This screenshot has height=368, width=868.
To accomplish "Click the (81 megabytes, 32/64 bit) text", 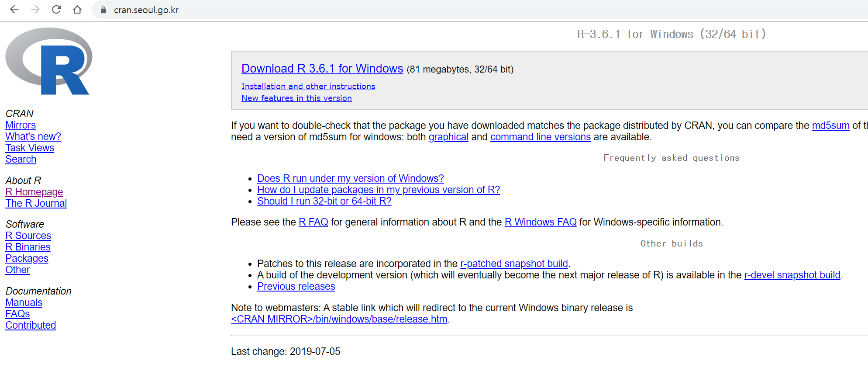I will 460,69.
